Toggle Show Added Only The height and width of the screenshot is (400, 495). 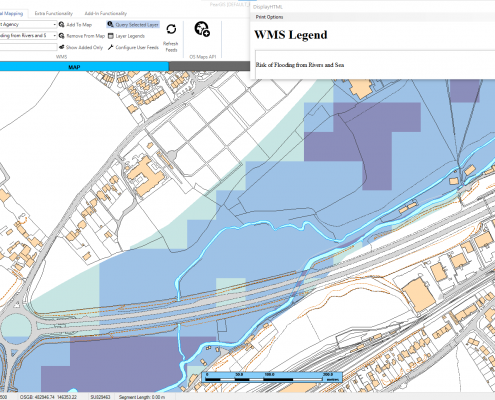(81, 47)
